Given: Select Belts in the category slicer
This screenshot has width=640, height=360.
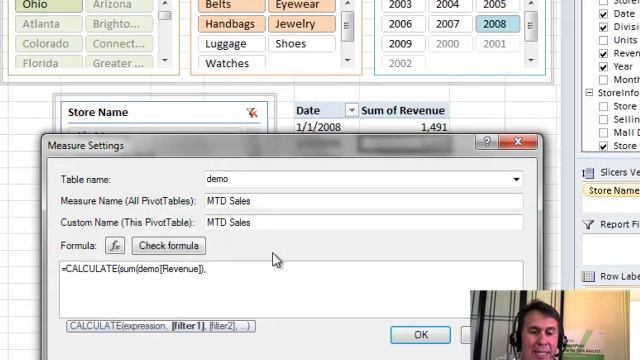Looking at the screenshot, I should pos(231,5).
